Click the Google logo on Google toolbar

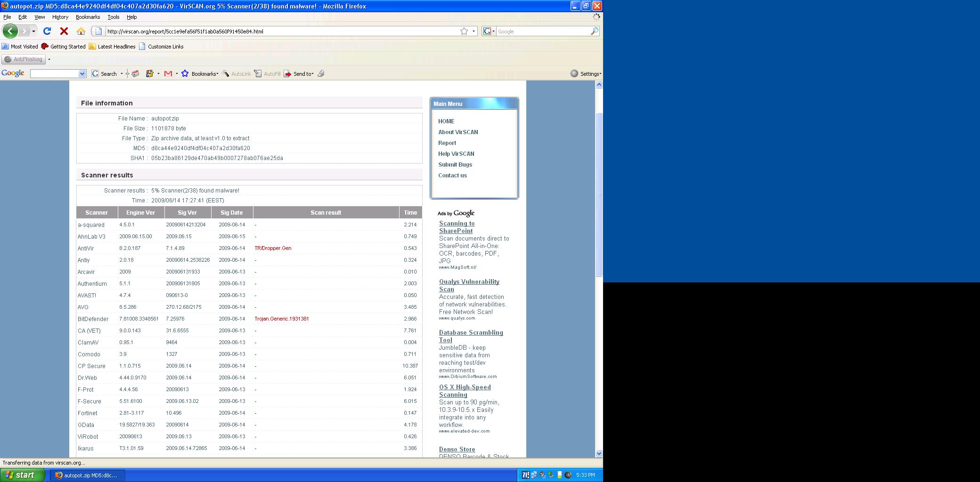click(x=13, y=73)
